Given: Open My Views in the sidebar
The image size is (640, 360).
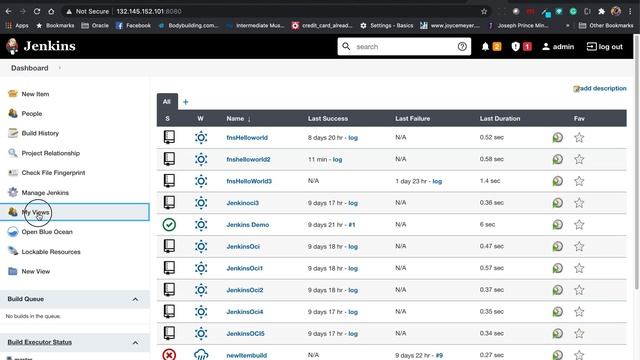Looking at the screenshot, I should (x=75, y=212).
